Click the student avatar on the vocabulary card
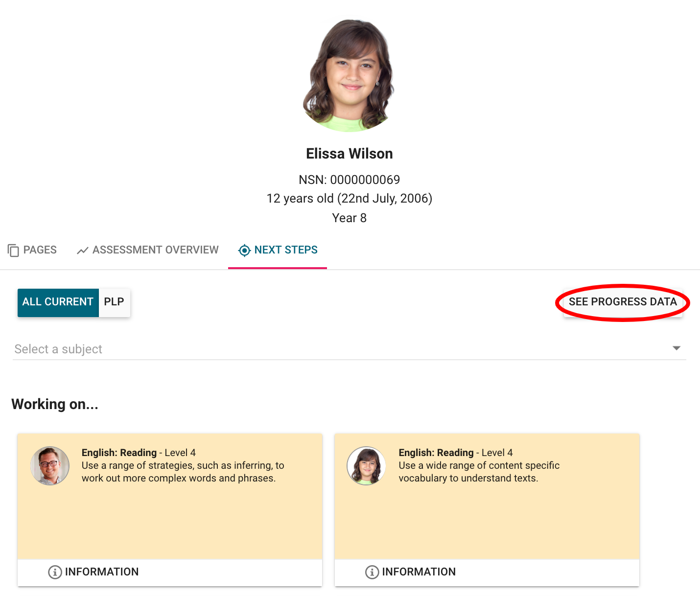 [x=367, y=466]
